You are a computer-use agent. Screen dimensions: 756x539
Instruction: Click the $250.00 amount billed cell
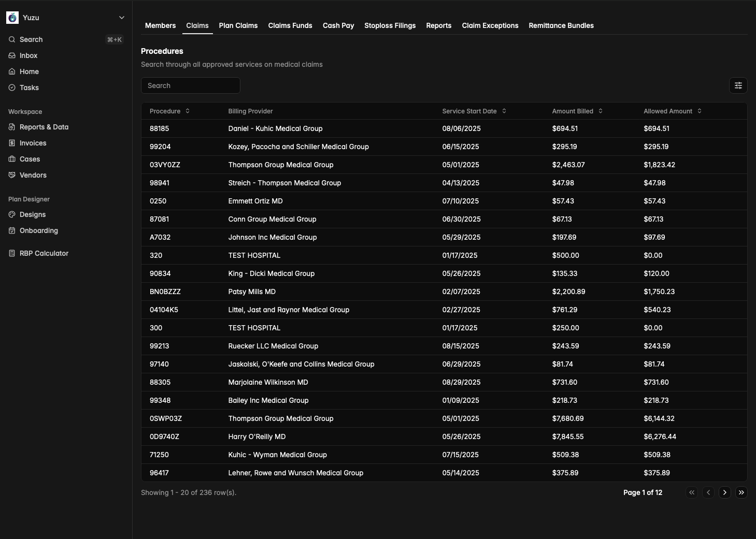pyautogui.click(x=565, y=328)
